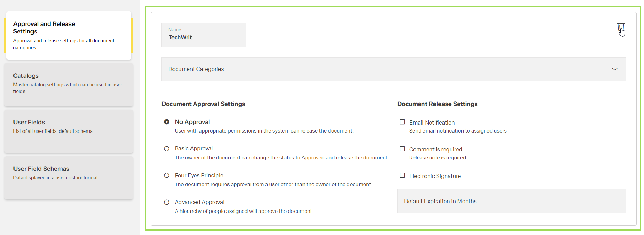Switch to the User Fields section

point(68,131)
